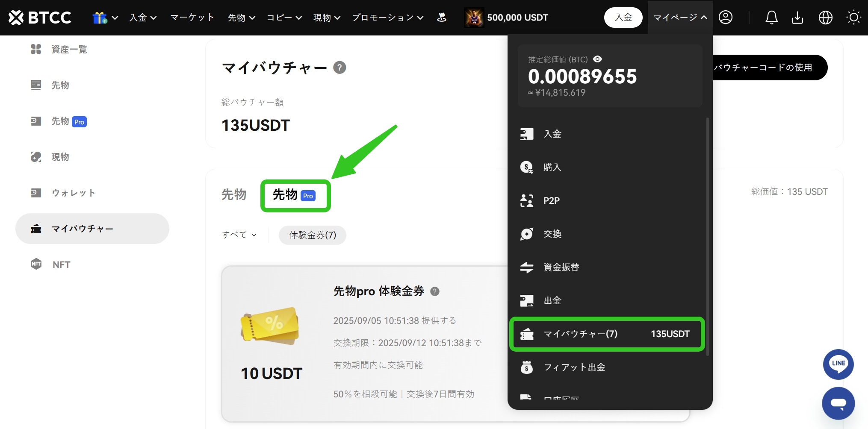Click the white 入金 button in header

point(623,18)
